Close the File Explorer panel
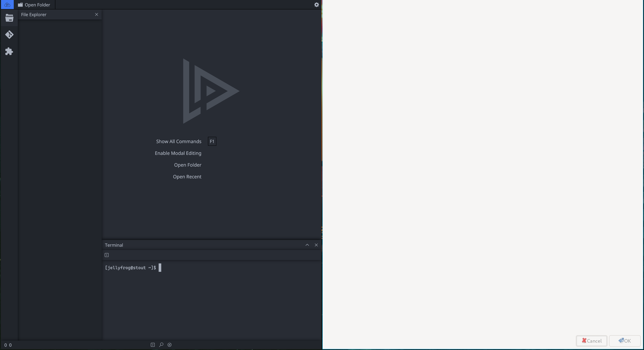644x350 pixels. click(97, 14)
